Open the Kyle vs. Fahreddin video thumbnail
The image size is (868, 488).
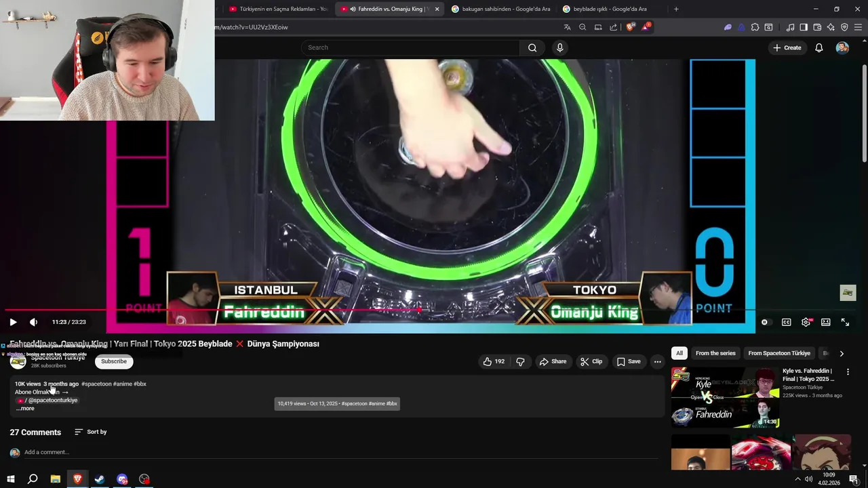725,397
